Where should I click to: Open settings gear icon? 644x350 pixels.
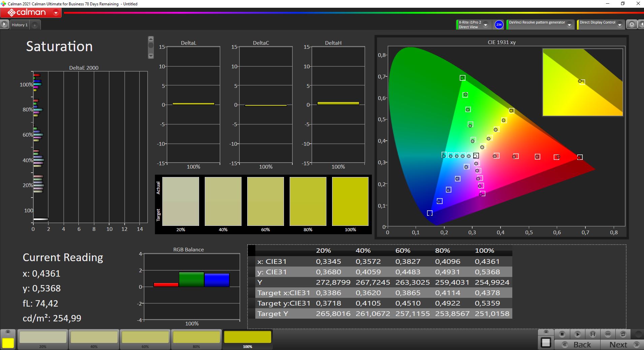(x=632, y=25)
